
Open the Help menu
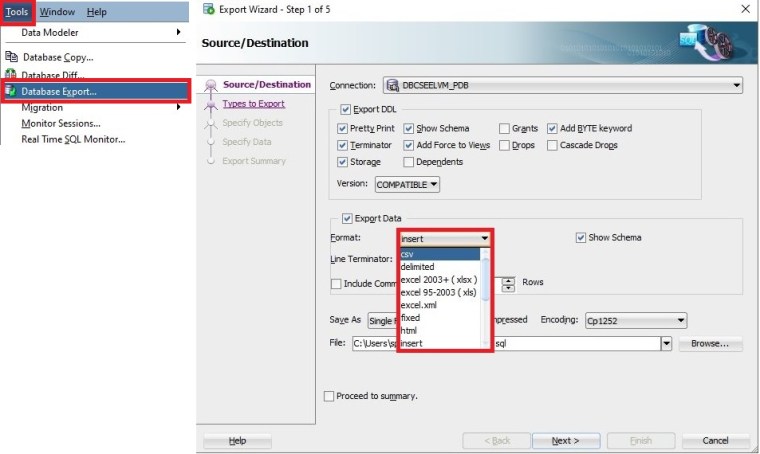pyautogui.click(x=96, y=12)
